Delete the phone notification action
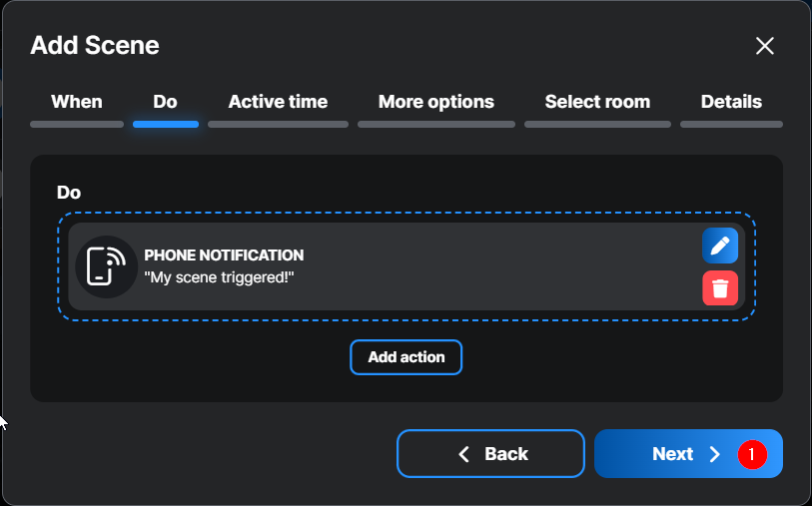812x506 pixels. coord(720,288)
